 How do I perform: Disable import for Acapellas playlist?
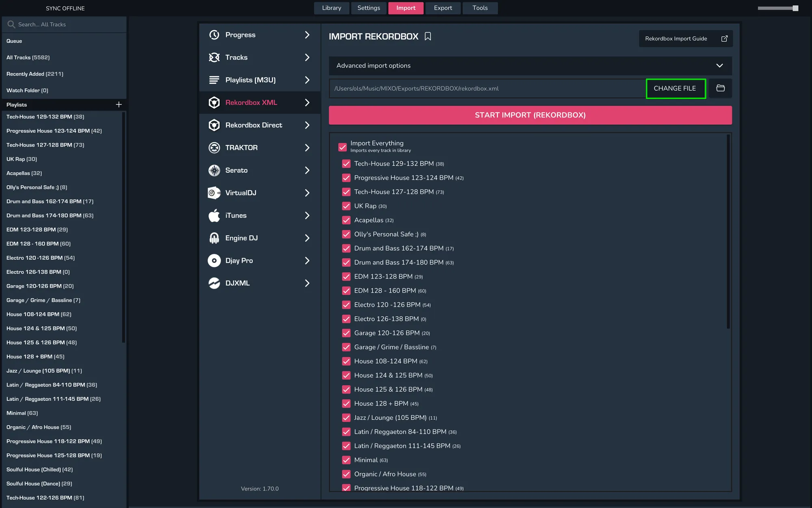click(346, 220)
